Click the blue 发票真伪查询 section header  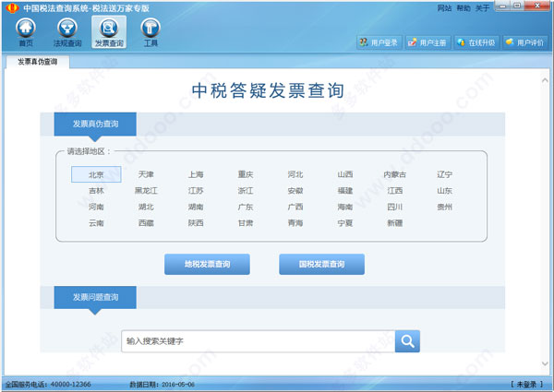tap(95, 124)
